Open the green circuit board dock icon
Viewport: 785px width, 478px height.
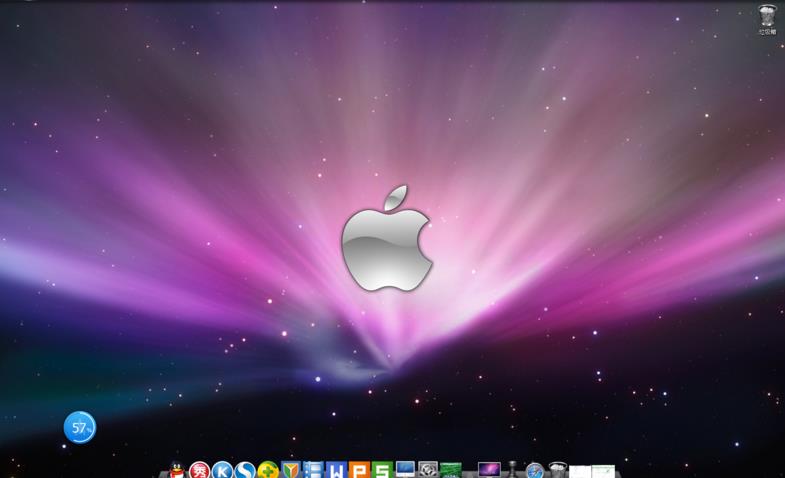click(x=451, y=470)
